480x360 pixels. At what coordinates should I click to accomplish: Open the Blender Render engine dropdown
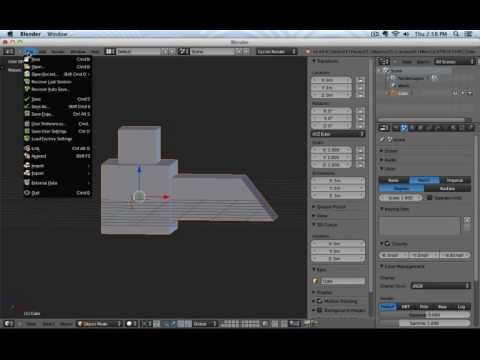277,51
